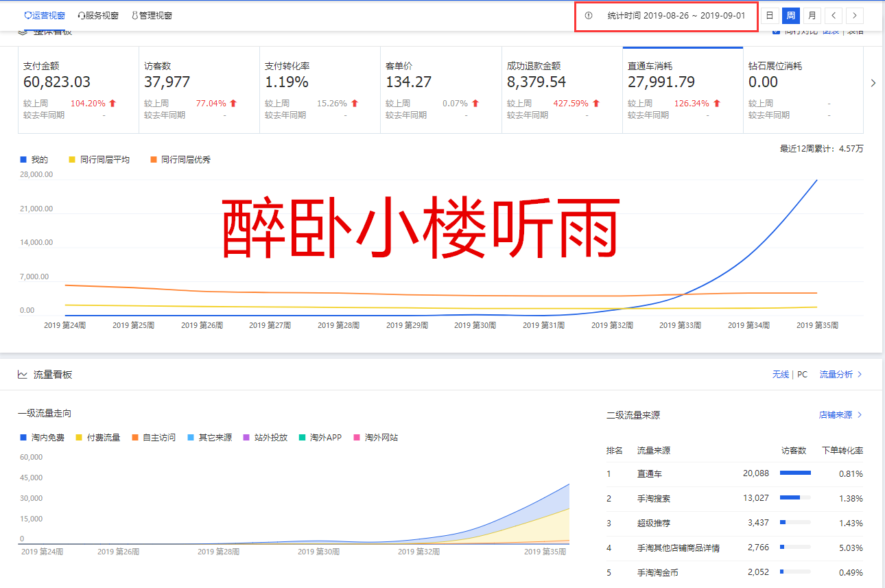Select the 周 (week) granularity button
The image size is (885, 588).
791,15
